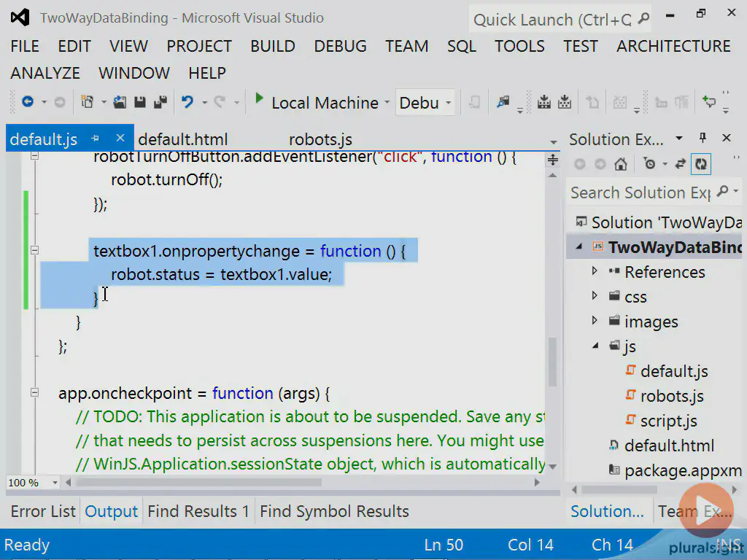The image size is (747, 560).
Task: Click the Visual Studio logo icon
Action: 20,17
